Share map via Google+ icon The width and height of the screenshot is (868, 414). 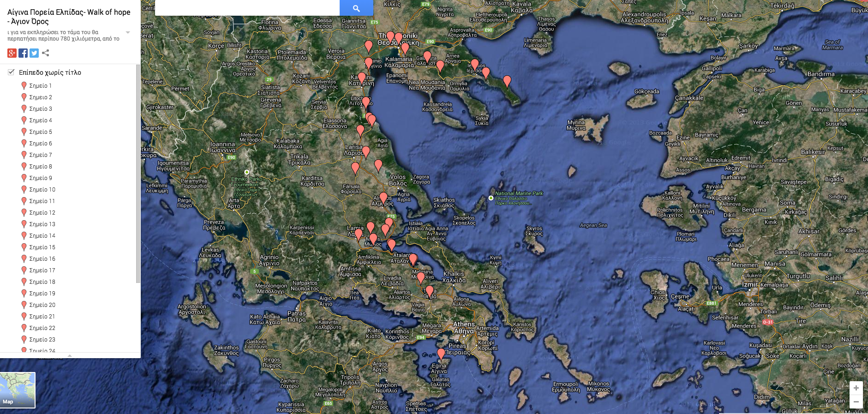coord(12,53)
